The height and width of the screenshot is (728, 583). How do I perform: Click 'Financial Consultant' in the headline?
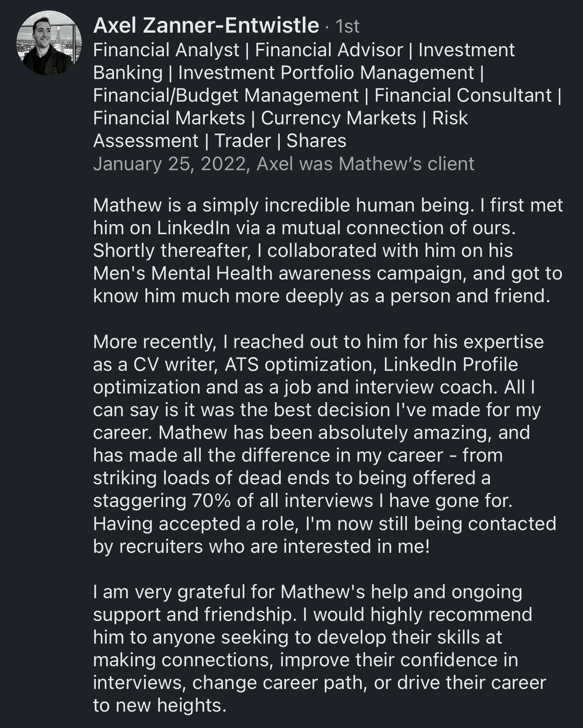coord(463,95)
